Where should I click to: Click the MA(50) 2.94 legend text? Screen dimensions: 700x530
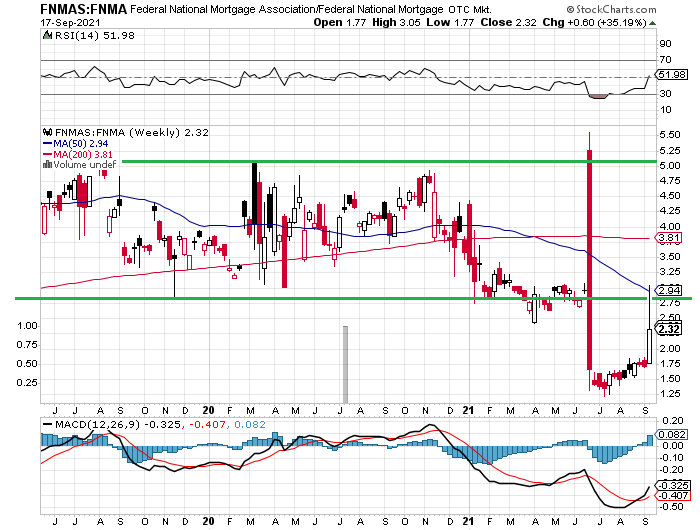click(x=80, y=144)
